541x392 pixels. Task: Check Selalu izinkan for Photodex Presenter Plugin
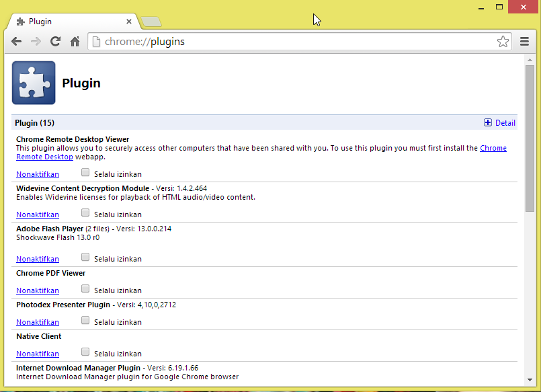click(x=85, y=321)
